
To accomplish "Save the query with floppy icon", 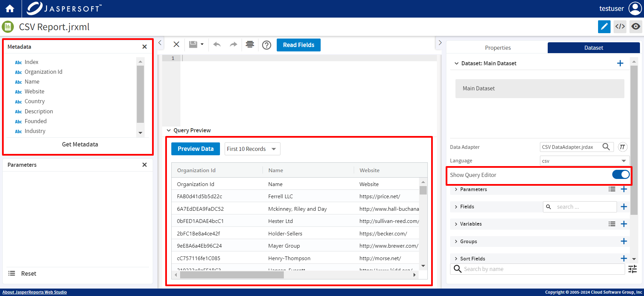I will [193, 44].
